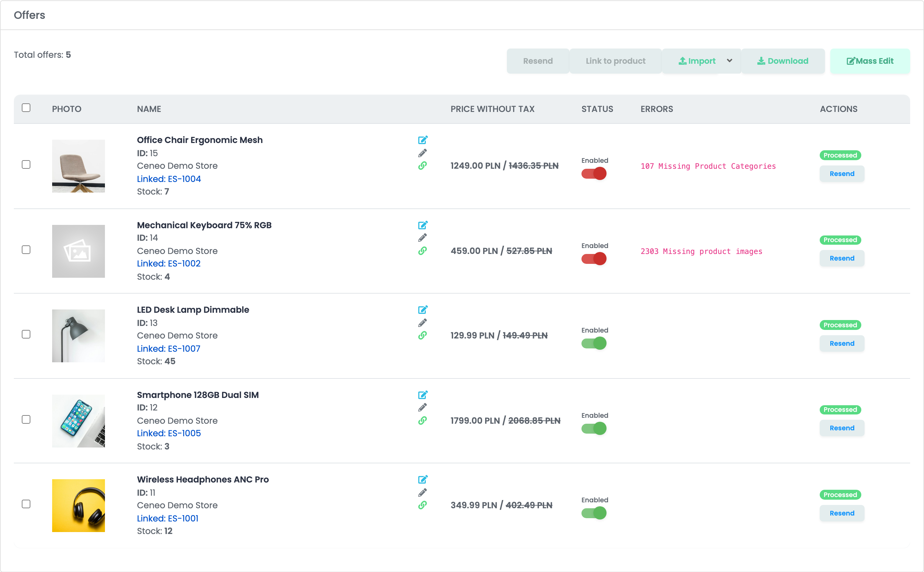Open Mass Edit
Viewport: 924px width, 572px height.
pos(870,61)
